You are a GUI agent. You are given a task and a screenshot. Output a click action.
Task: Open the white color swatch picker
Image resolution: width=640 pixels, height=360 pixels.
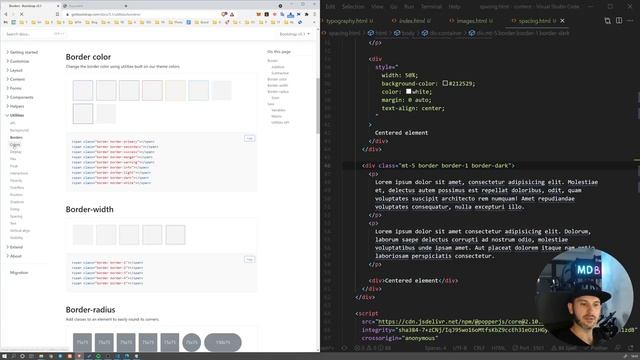[x=408, y=91]
